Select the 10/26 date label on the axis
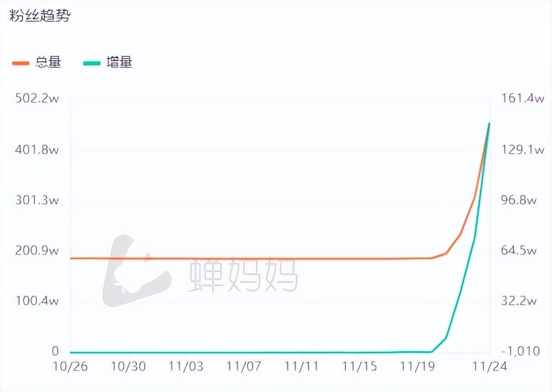 coord(70,366)
